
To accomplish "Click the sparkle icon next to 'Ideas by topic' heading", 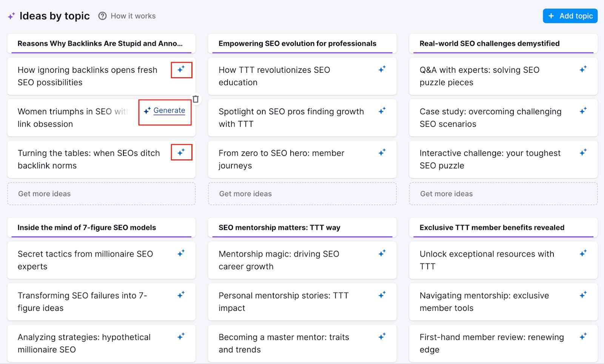I will [11, 16].
